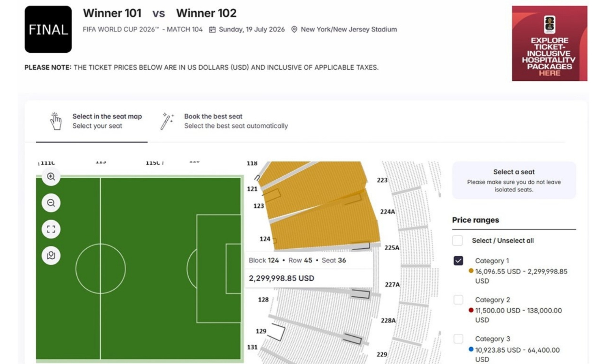This screenshot has width=607, height=364.
Task: Open the hospitality packages banner
Action: pyautogui.click(x=549, y=43)
